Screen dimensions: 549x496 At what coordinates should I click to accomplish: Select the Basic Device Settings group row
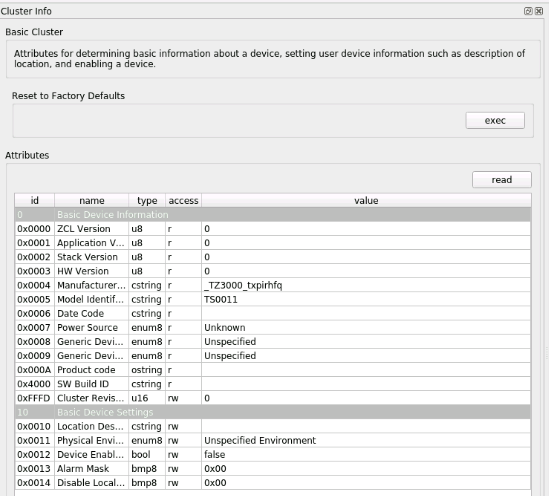tap(273, 412)
